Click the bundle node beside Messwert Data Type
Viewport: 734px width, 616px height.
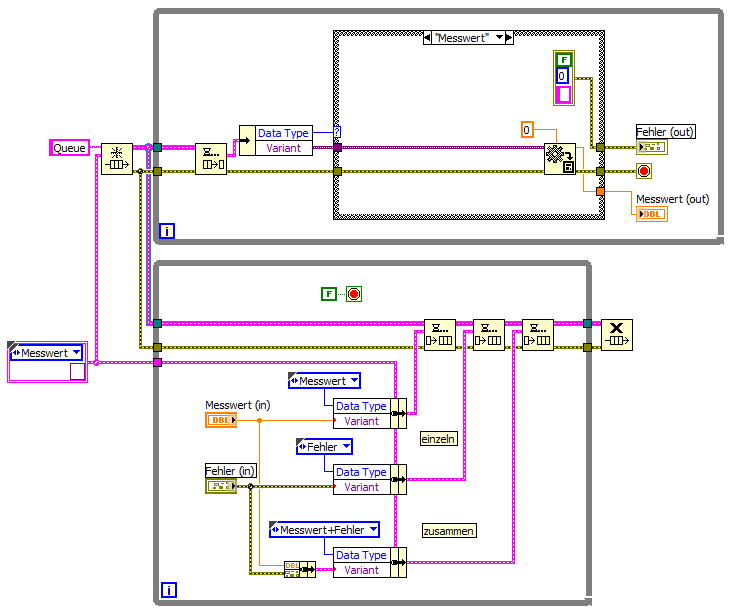398,413
